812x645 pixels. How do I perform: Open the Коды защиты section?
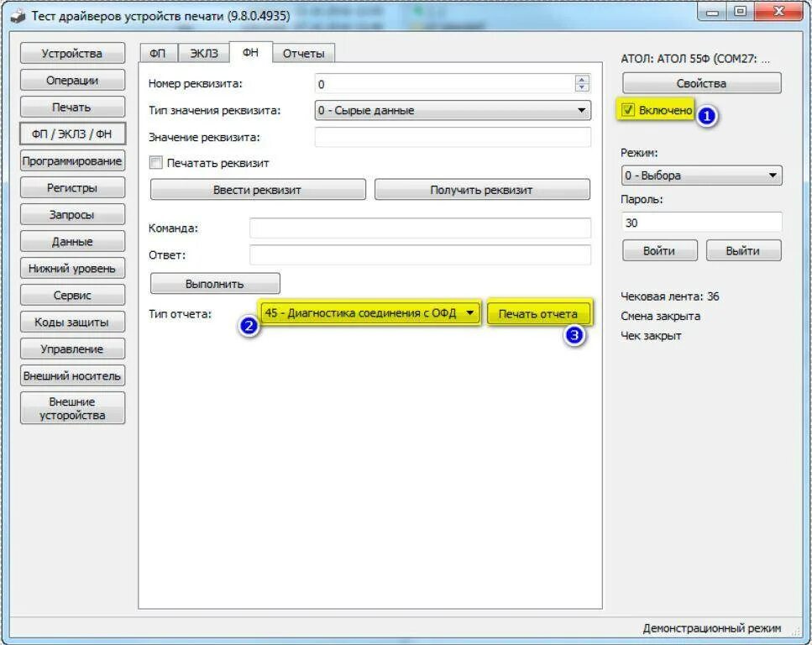72,322
